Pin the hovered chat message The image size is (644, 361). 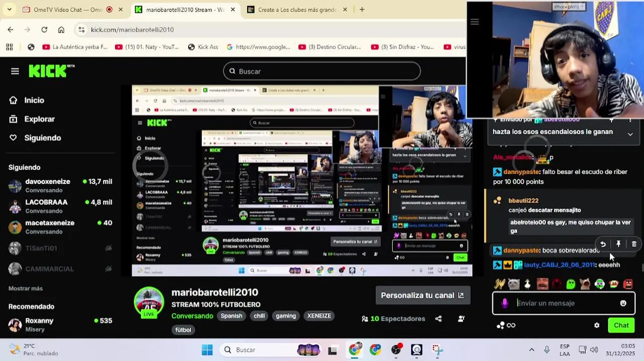coord(618,244)
